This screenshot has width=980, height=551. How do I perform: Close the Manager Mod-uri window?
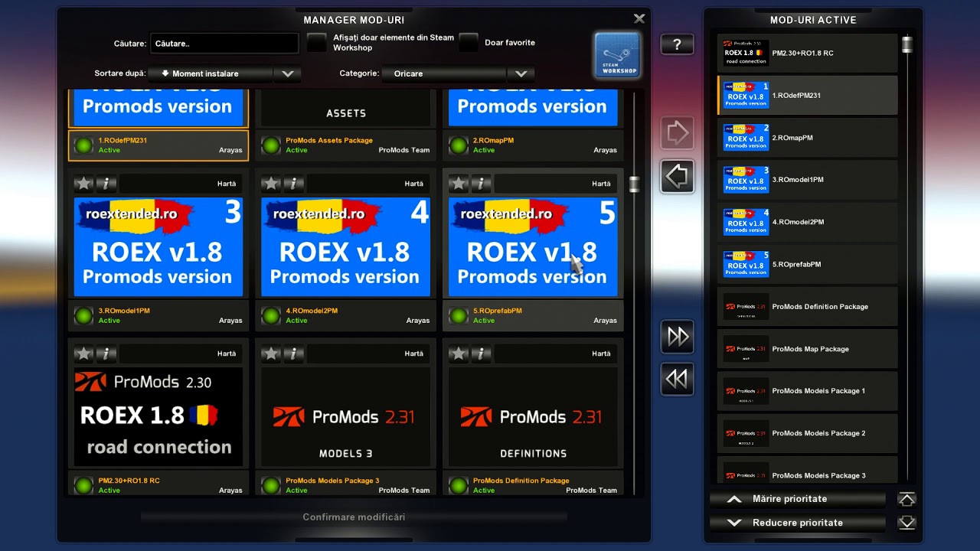639,18
